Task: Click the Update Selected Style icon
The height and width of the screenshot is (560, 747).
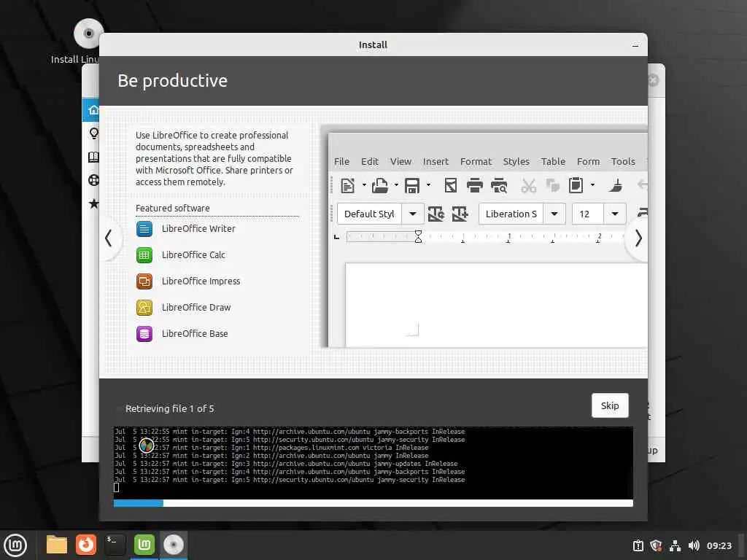Action: [436, 214]
